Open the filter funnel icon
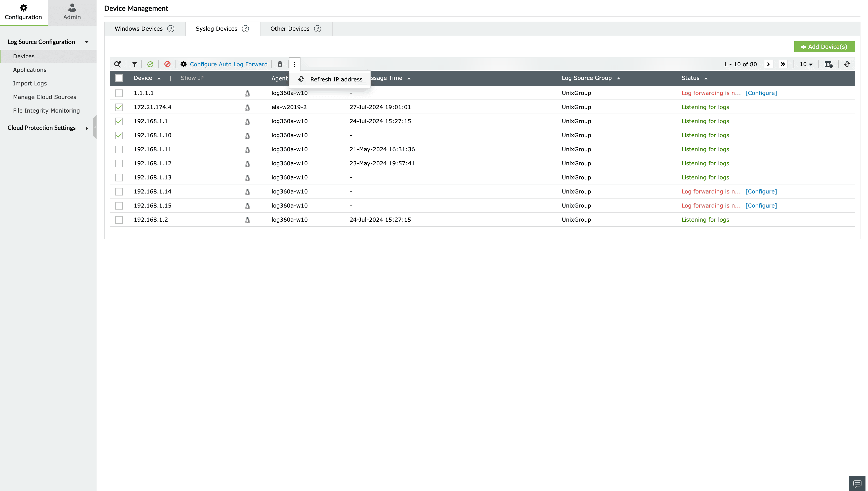 pos(134,64)
